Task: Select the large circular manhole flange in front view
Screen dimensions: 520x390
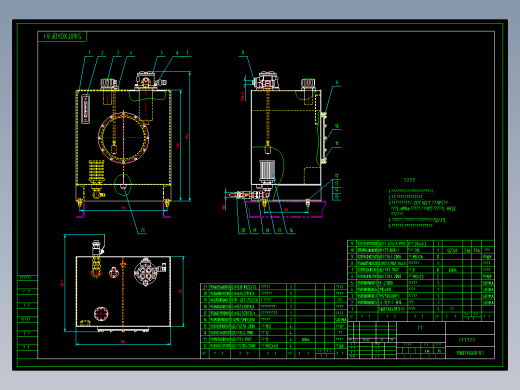Action: [123, 138]
